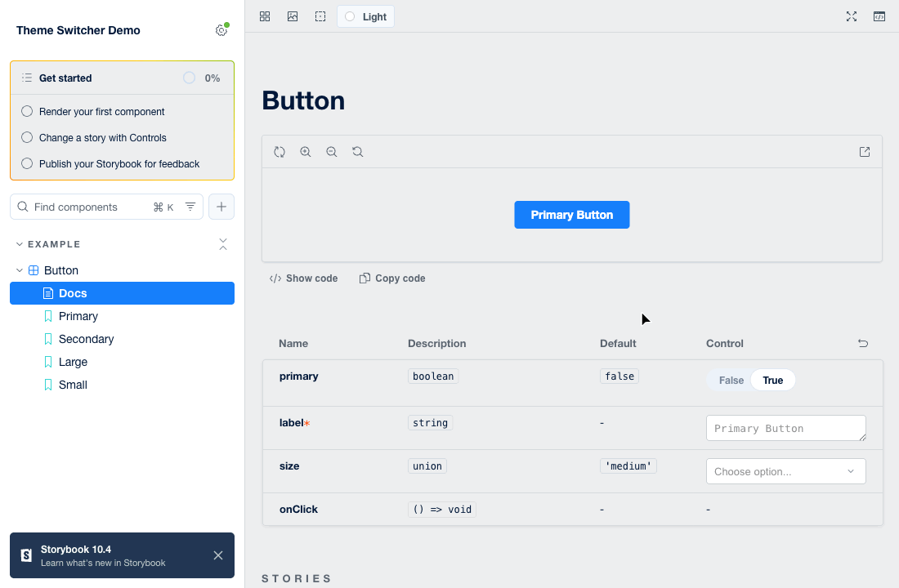Click the Primary Button in the preview
This screenshot has width=899, height=588.
(x=571, y=215)
